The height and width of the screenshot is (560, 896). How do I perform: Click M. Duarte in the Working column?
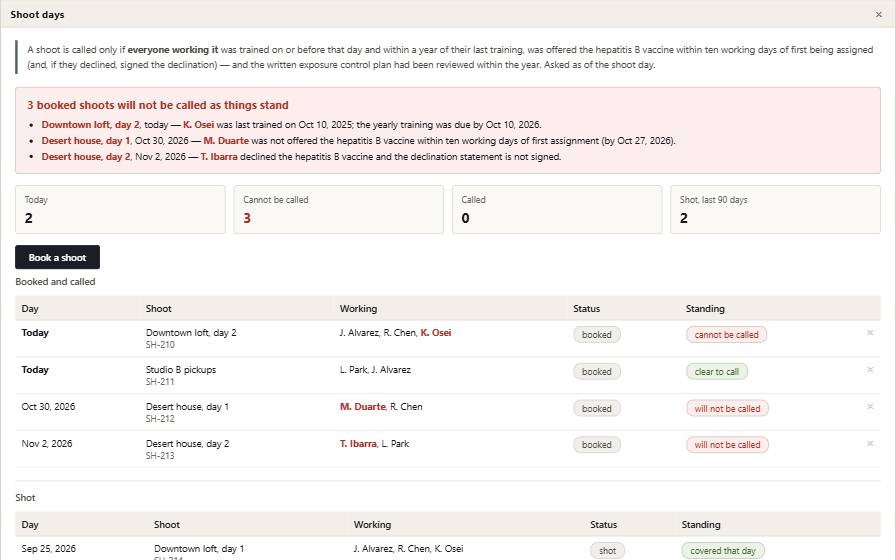tap(362, 406)
